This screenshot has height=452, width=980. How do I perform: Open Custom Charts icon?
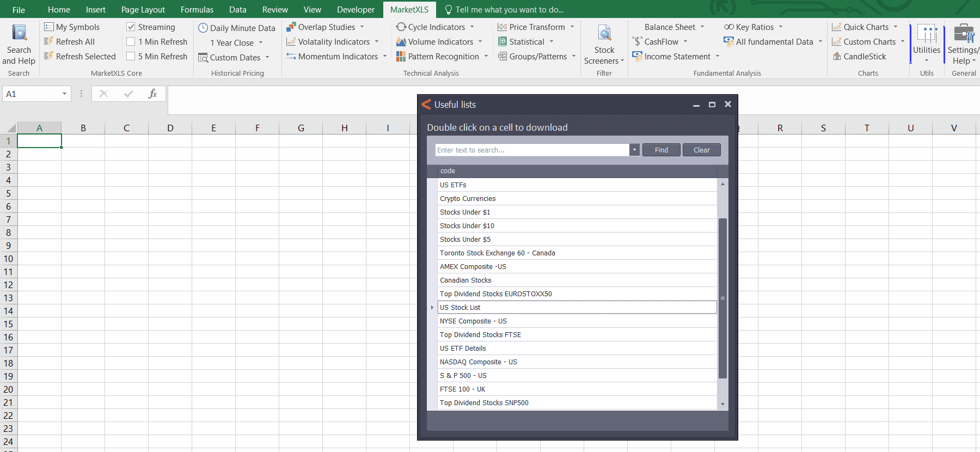pos(837,41)
